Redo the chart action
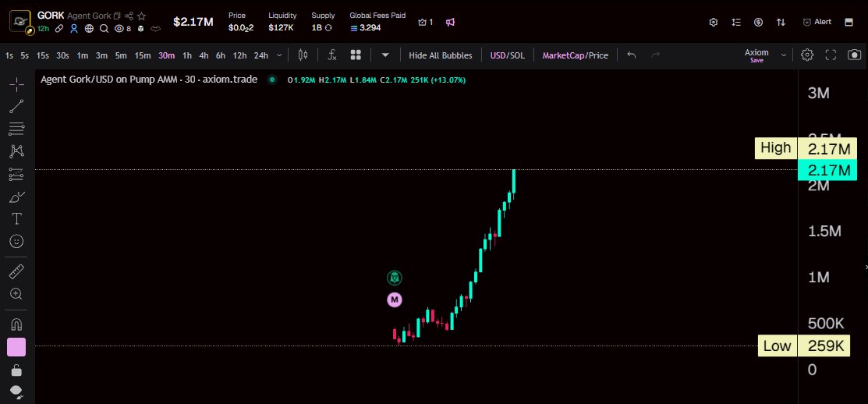 click(656, 55)
